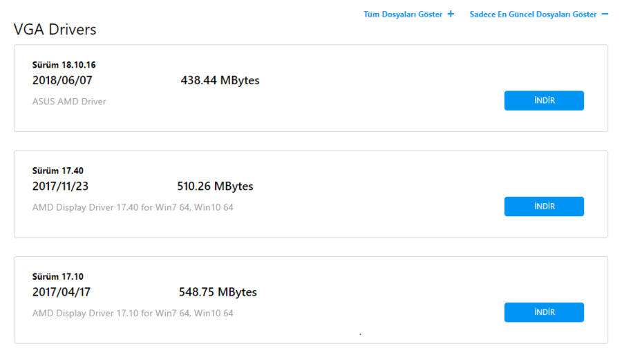Screen dimensions: 622x364
Task: Click the AMD Display Driver 17.10 description
Action: [x=133, y=314]
